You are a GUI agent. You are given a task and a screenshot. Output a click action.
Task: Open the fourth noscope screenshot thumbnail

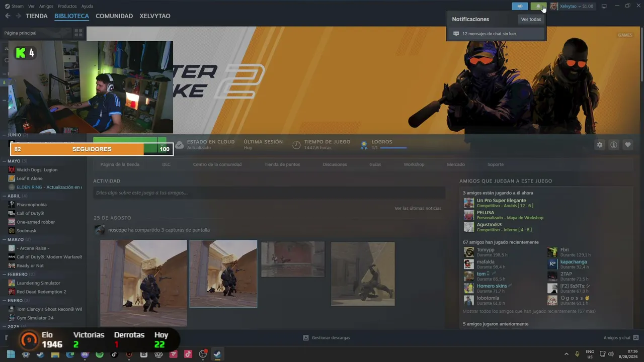363,274
